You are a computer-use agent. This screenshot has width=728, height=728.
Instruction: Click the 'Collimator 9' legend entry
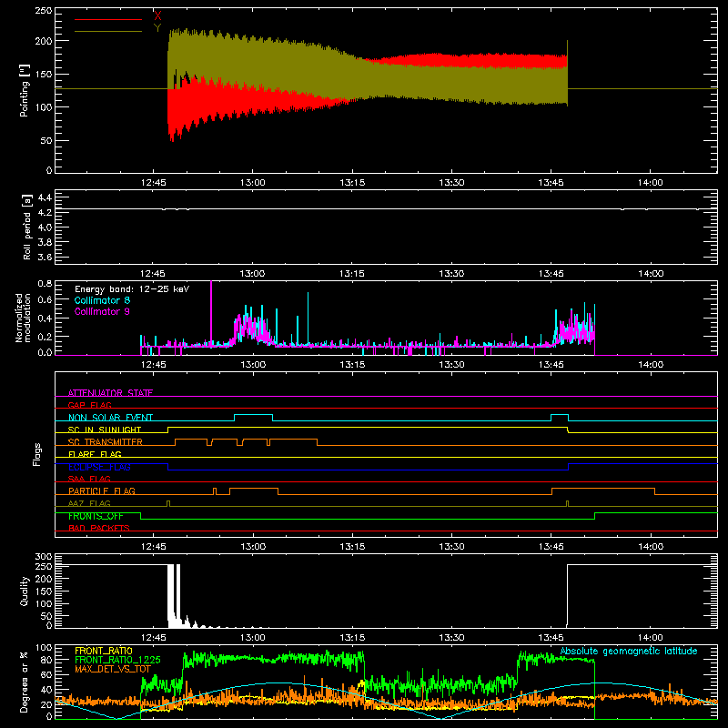(x=102, y=311)
